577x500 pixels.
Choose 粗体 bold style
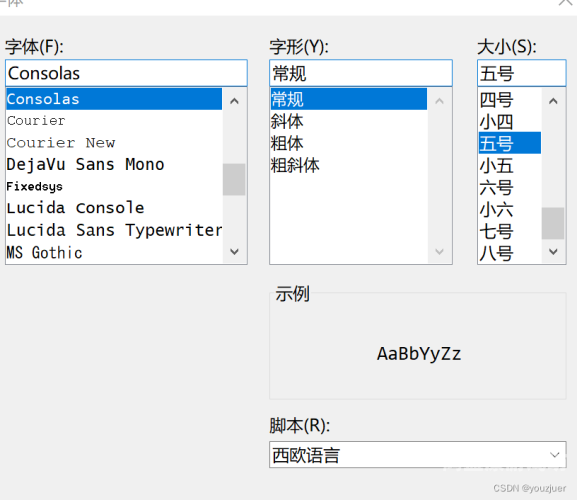coord(348,143)
